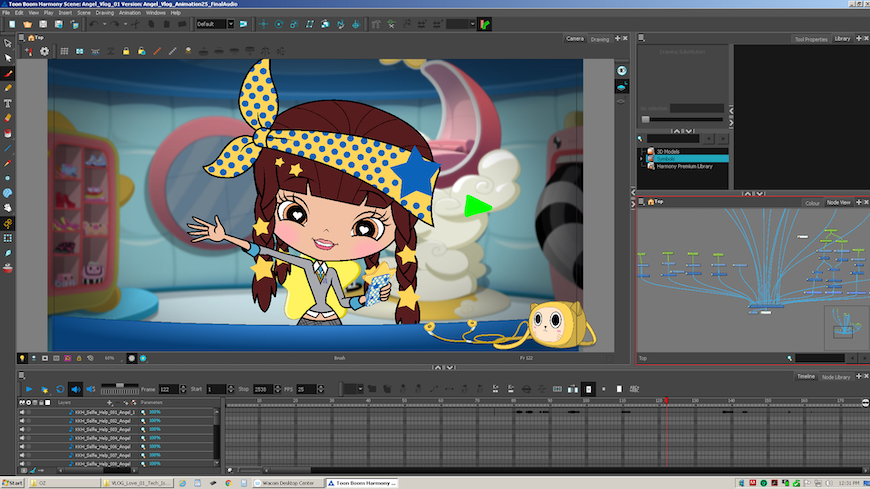This screenshot has width=870, height=489.
Task: Open the Default workspace dropdown
Action: point(231,24)
